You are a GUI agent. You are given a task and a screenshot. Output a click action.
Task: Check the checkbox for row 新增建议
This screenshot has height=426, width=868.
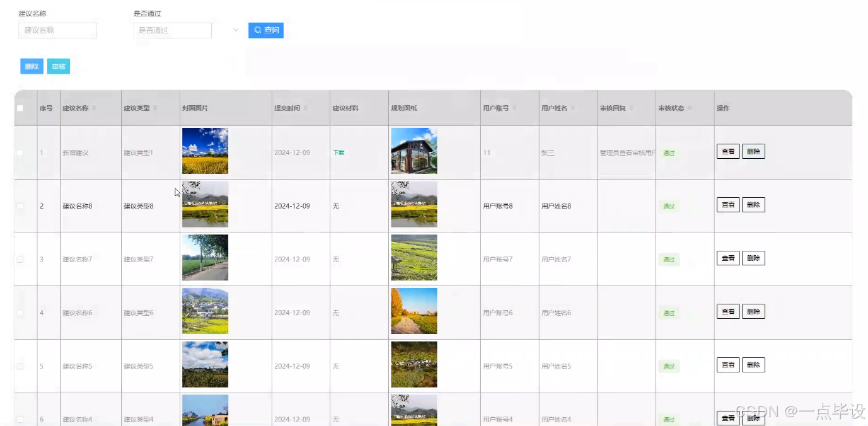(x=20, y=153)
